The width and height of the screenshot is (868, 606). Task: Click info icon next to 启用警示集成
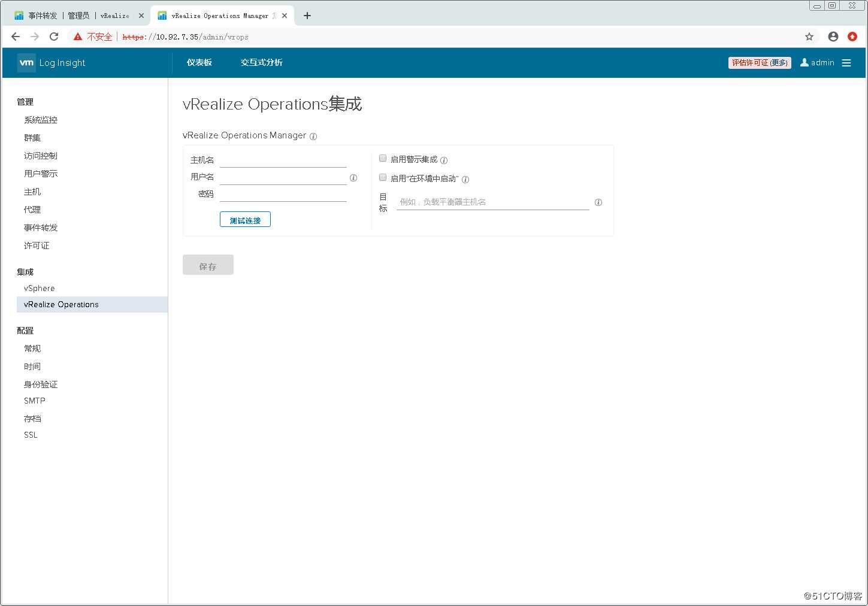(444, 160)
